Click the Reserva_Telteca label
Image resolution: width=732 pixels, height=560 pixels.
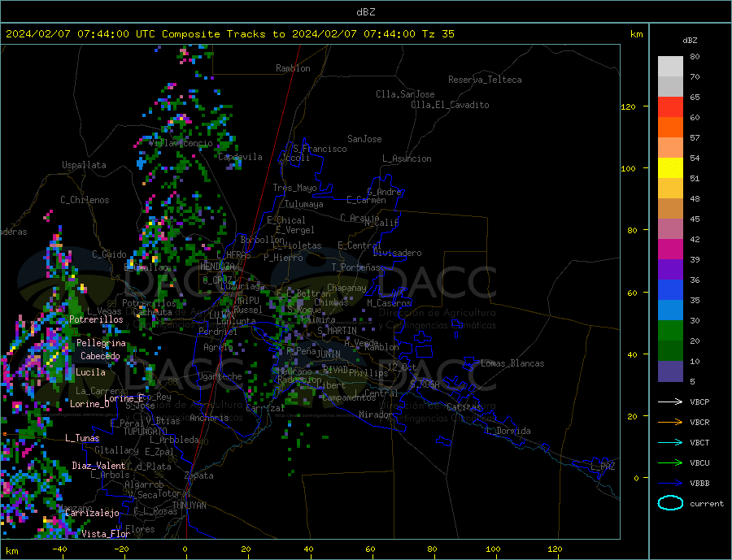485,80
